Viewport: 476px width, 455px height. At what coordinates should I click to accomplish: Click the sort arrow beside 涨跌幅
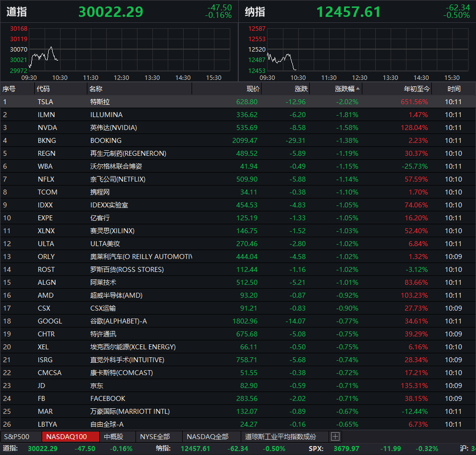[358, 89]
